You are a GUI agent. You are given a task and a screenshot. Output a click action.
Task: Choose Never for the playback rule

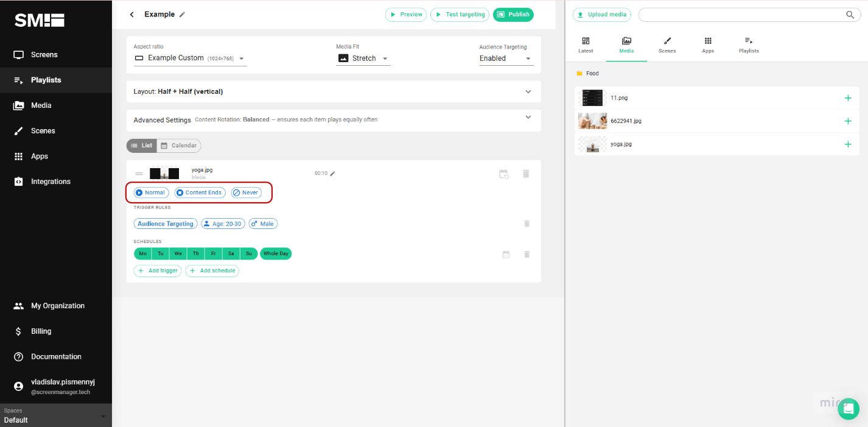click(246, 192)
